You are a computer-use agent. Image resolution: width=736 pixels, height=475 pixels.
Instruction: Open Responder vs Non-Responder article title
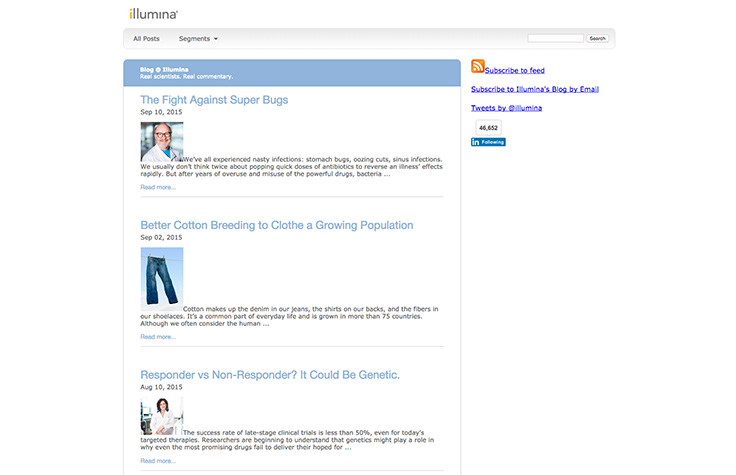click(270, 375)
